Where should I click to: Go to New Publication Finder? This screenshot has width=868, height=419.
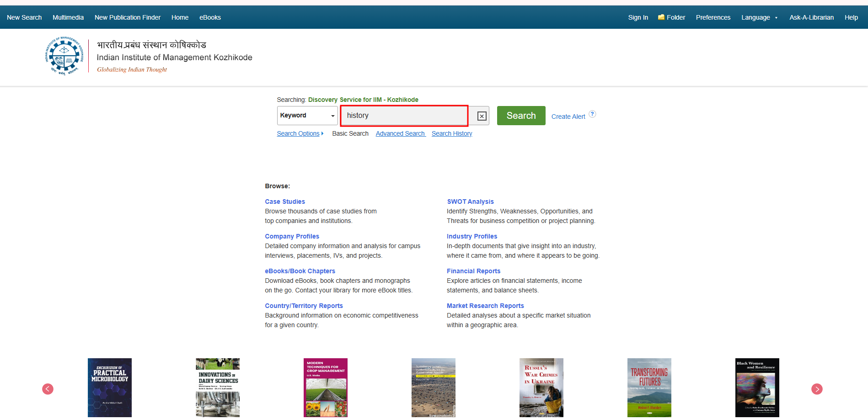[x=128, y=17]
